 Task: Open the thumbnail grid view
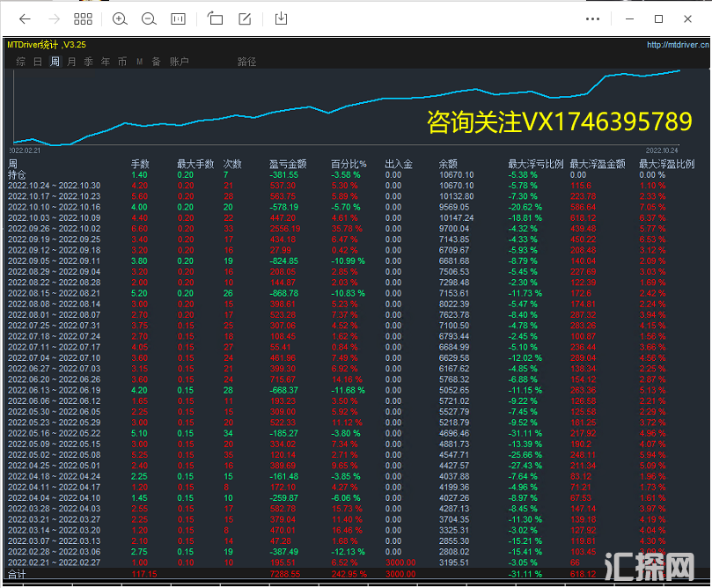(x=84, y=18)
